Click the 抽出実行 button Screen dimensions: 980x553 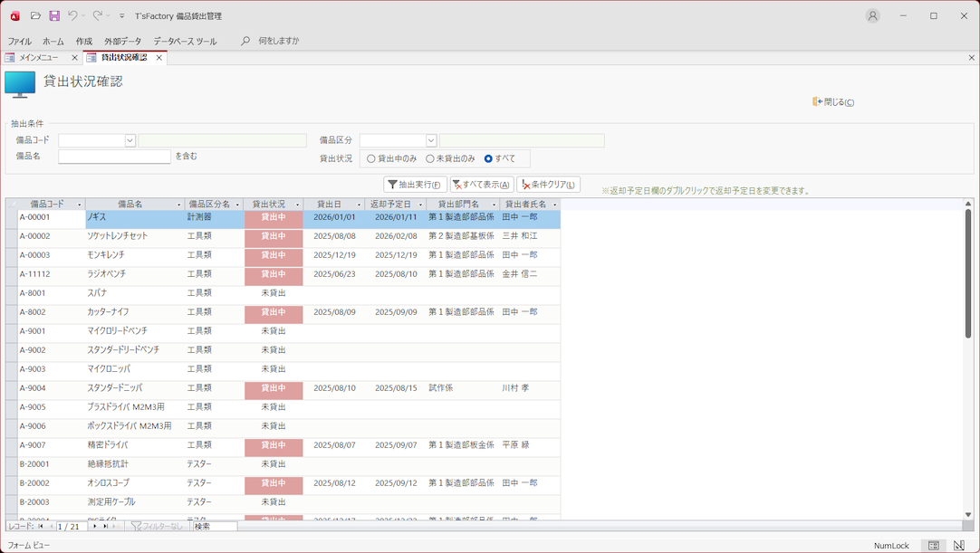(415, 185)
